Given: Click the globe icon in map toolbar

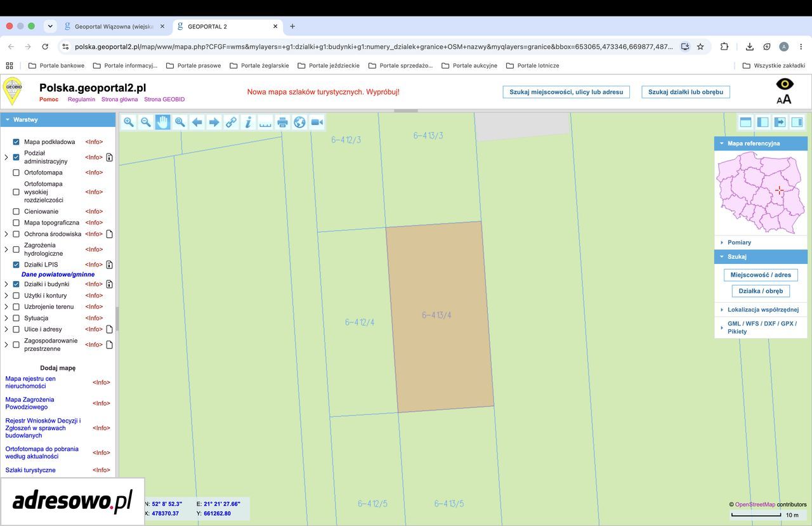Looking at the screenshot, I should coord(299,122).
